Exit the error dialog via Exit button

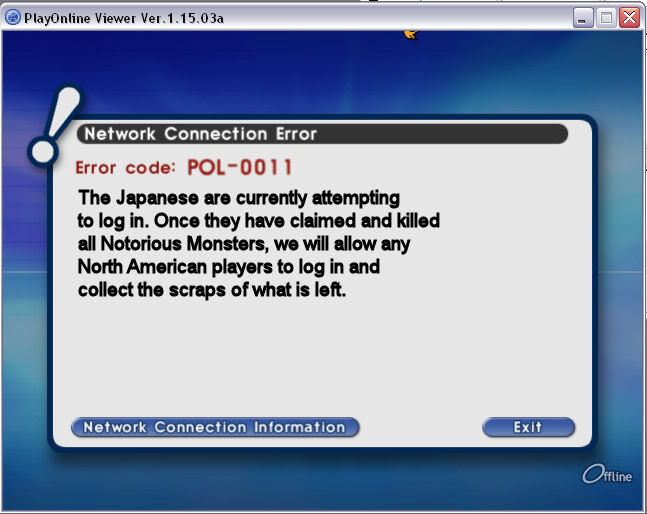pyautogui.click(x=528, y=427)
